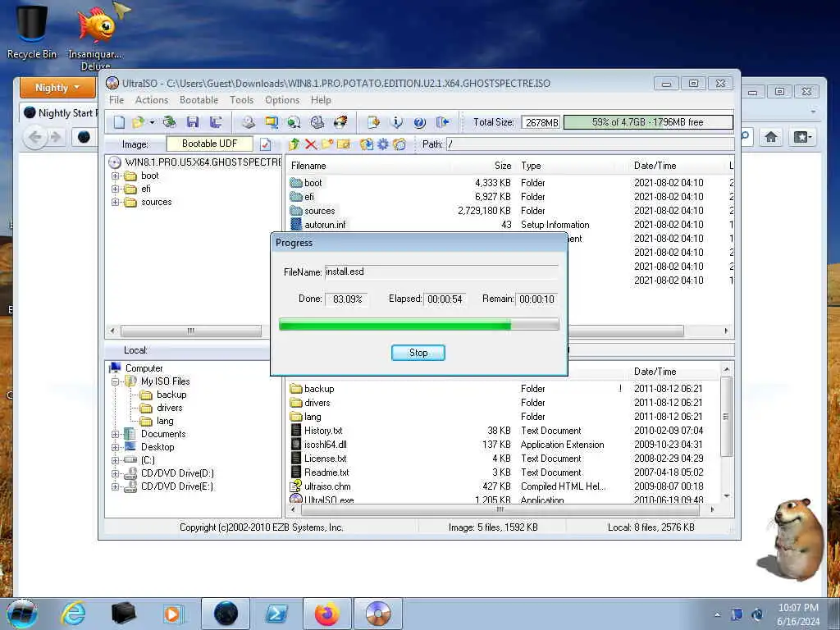Open the File menu in UltraISO
This screenshot has width=840, height=630.
coord(116,100)
